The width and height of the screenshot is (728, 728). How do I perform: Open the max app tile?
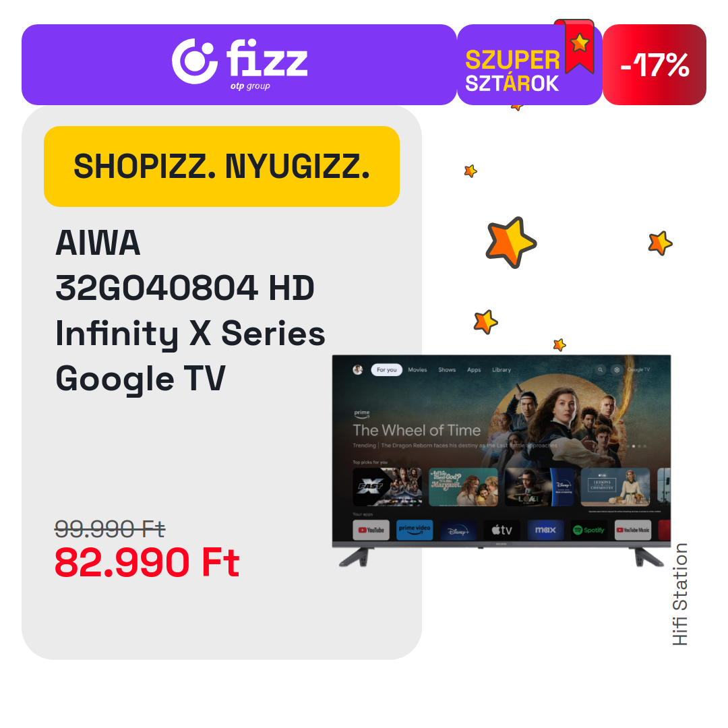tap(545, 530)
